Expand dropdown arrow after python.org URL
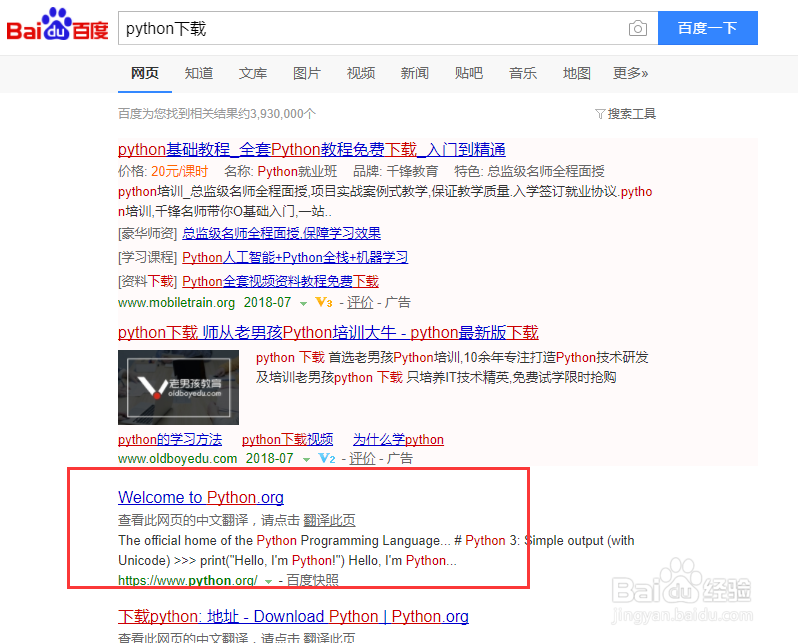Image resolution: width=798 pixels, height=643 pixels. pos(268,581)
